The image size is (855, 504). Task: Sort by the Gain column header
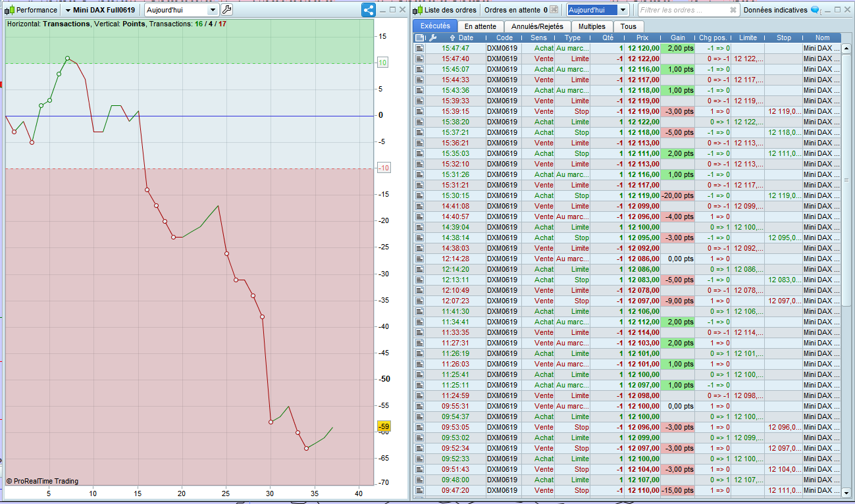677,38
